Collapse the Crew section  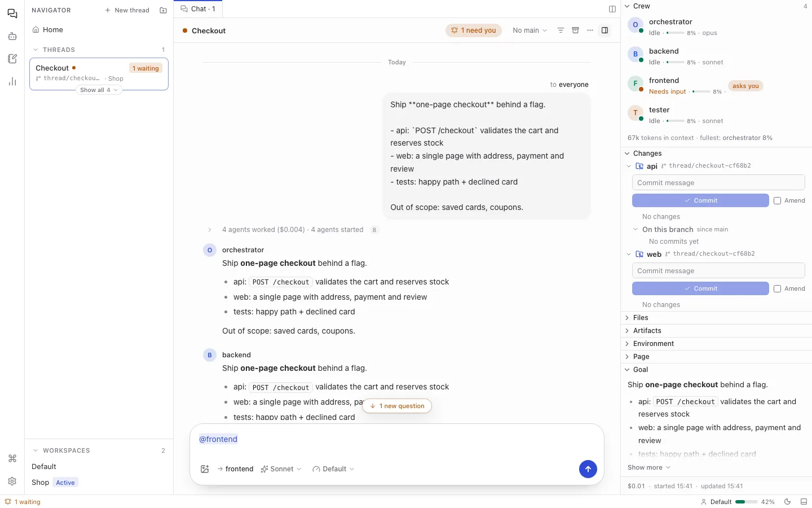(716, 6)
